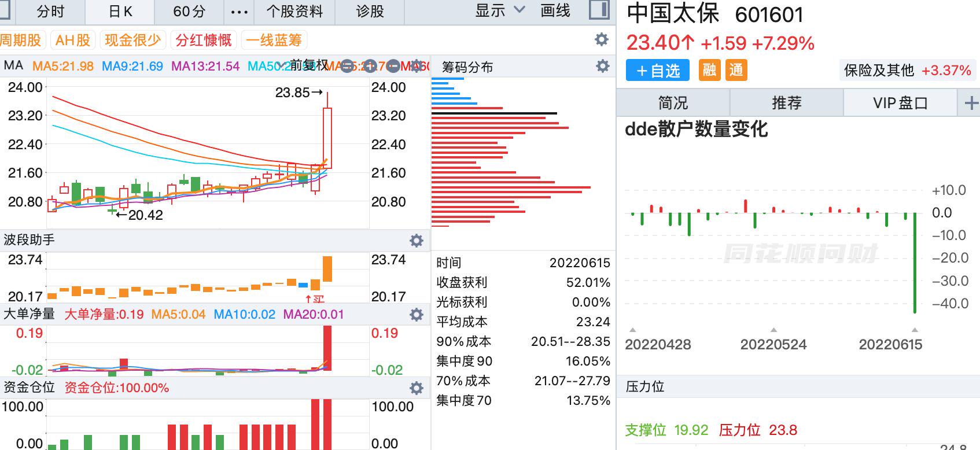The image size is (980, 450).
Task: Click the 资金仓位 indicator title
Action: tap(29, 387)
